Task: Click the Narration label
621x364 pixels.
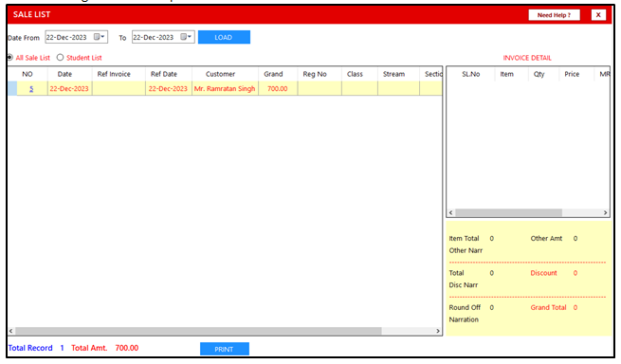Action: 464,319
